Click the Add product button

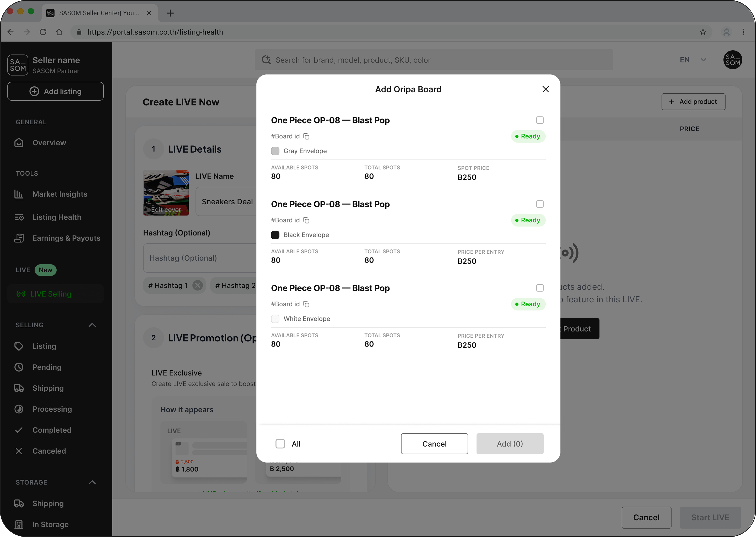pyautogui.click(x=693, y=101)
